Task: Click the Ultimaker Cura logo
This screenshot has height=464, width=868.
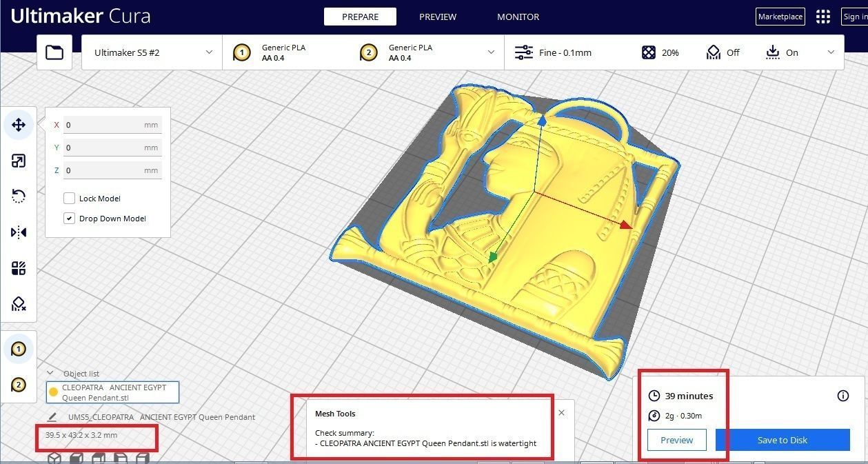Action: coord(81,16)
